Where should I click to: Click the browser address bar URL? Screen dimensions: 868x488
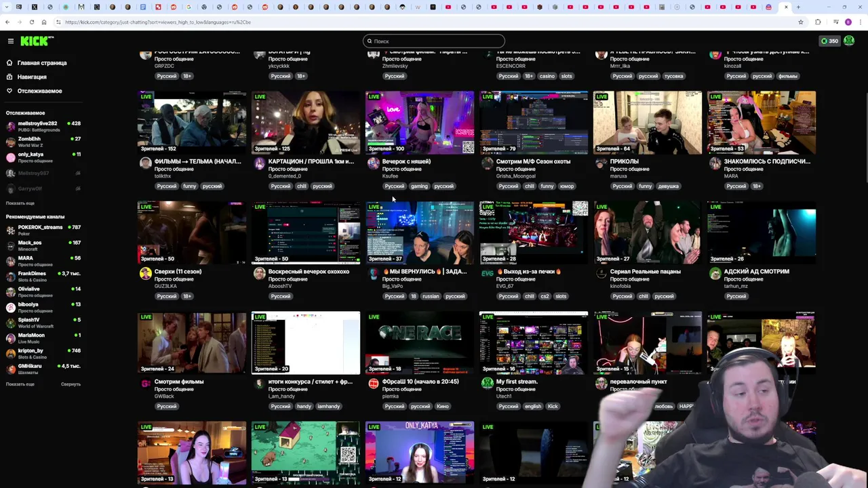coord(158,22)
